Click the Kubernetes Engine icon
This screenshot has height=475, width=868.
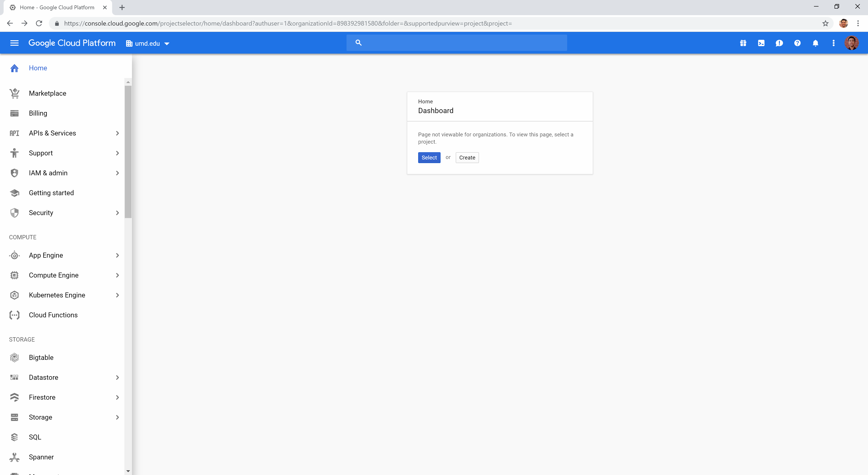[x=14, y=295]
